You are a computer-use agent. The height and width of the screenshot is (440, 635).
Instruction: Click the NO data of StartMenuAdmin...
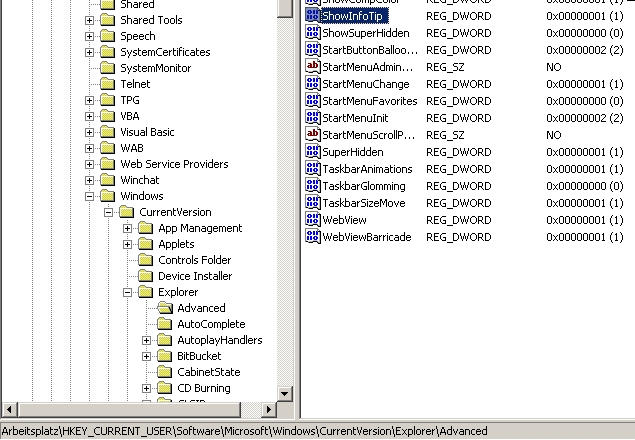coord(554,67)
